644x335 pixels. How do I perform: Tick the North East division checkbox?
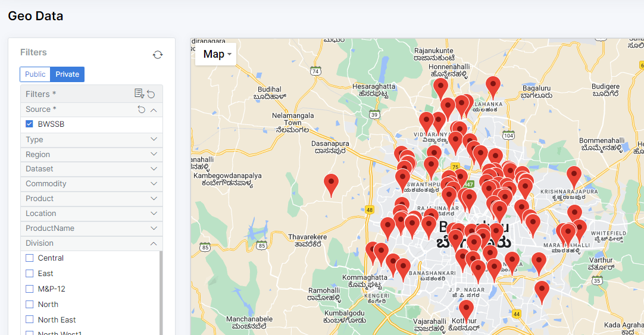click(29, 320)
